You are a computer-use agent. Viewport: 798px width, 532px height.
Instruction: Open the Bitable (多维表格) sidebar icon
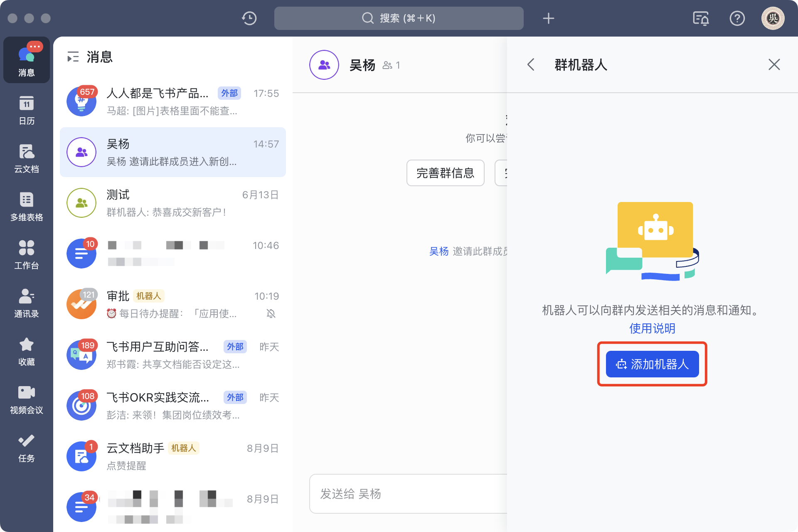27,206
